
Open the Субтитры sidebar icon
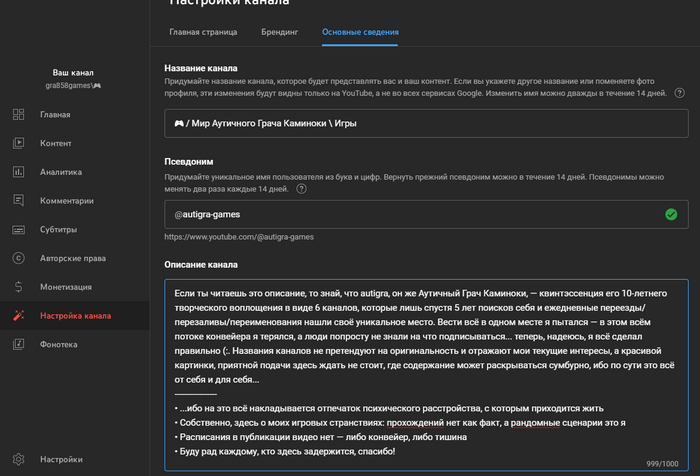(x=19, y=229)
